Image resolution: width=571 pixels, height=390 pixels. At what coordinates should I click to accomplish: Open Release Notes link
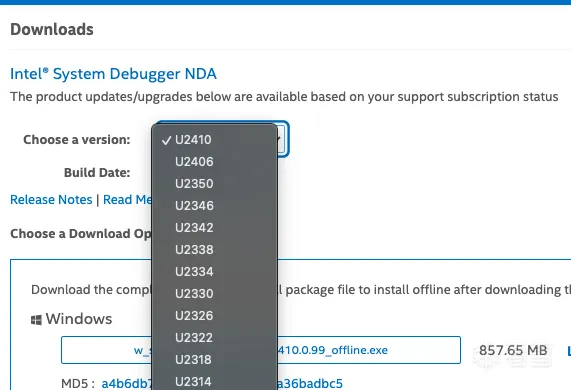coord(51,200)
